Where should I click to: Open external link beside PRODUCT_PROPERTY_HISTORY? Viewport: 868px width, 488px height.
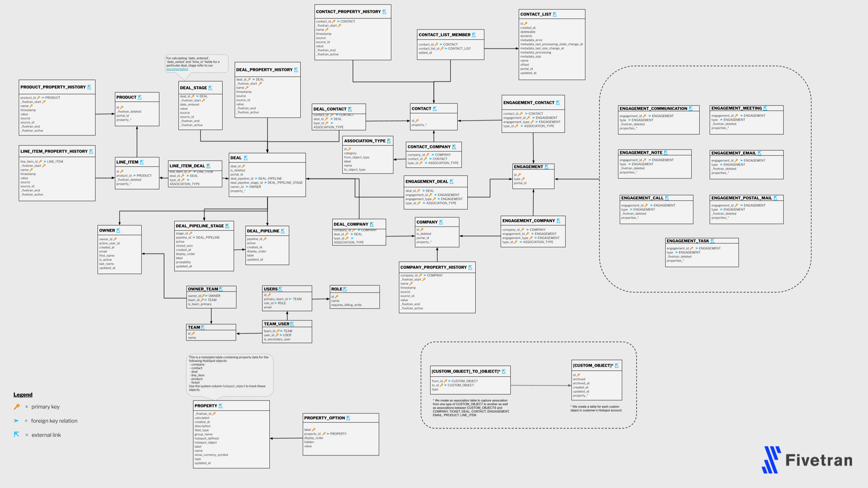tap(89, 87)
